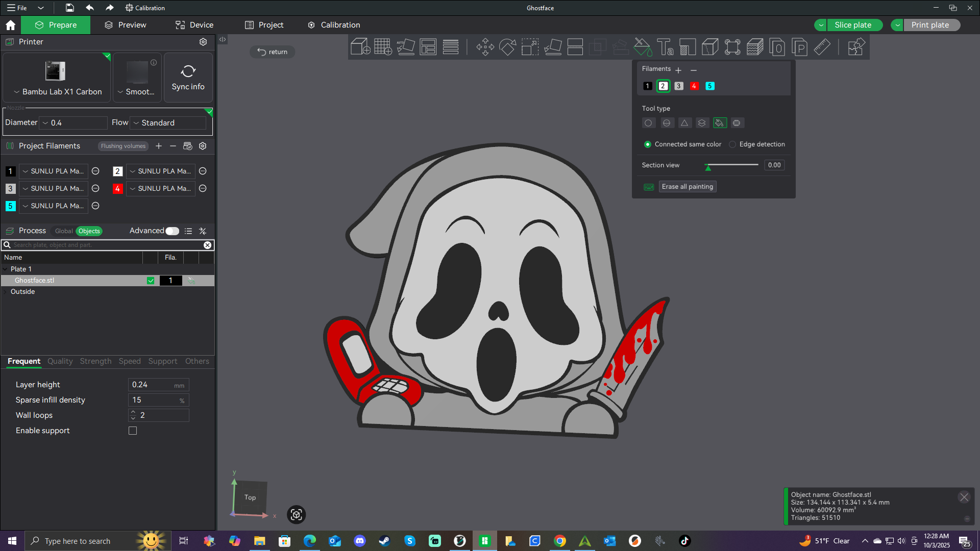Click the Erase all painting button
980x551 pixels.
coord(688,187)
